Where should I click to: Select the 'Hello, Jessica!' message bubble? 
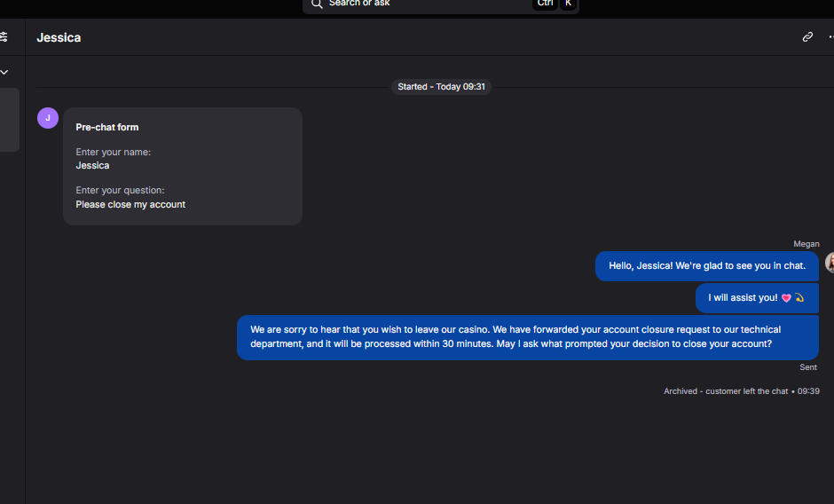point(707,266)
